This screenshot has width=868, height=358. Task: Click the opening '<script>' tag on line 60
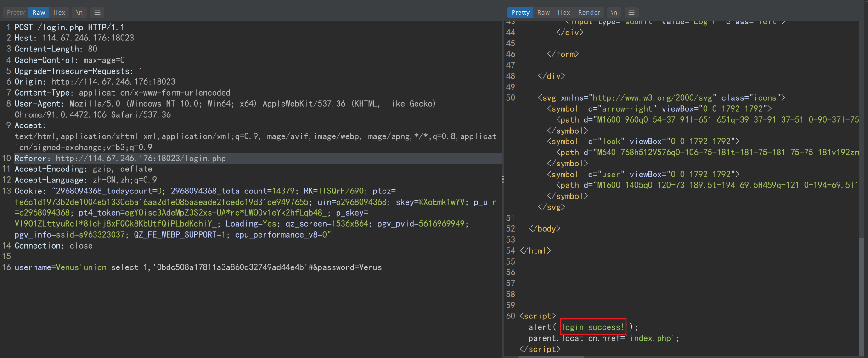[538, 316]
